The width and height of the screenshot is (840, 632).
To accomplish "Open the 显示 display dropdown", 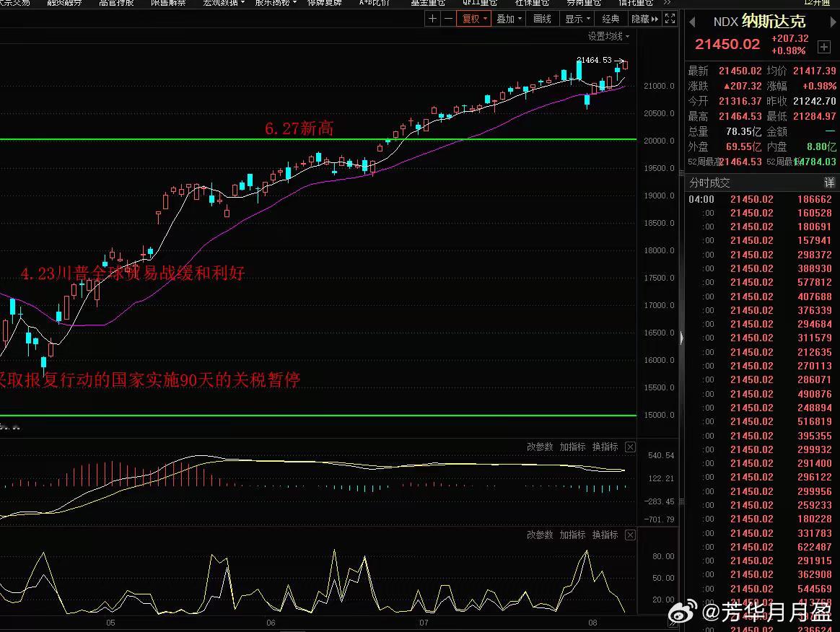I will coord(577,19).
